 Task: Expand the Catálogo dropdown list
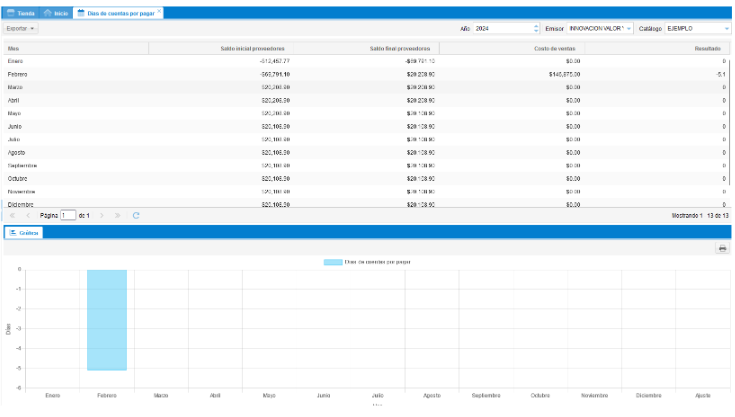pos(726,29)
